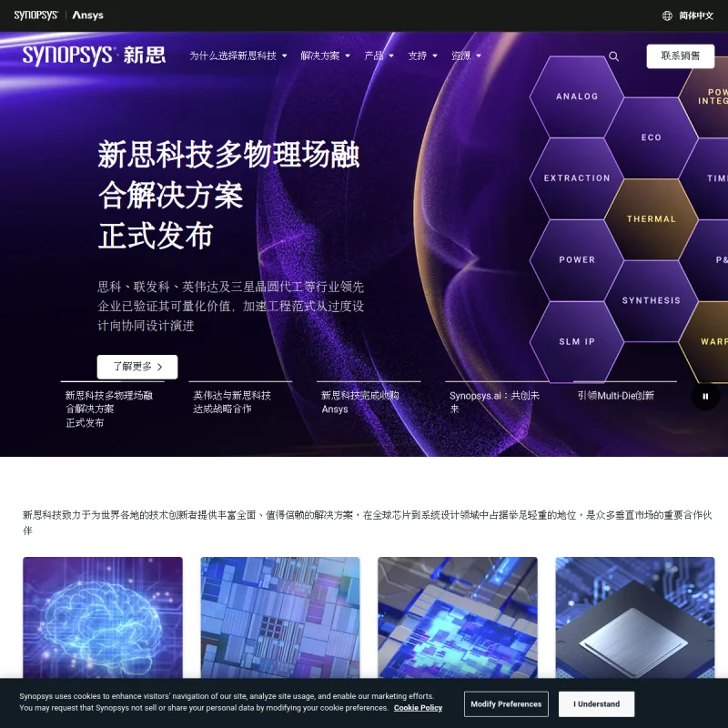Click the SYNTHESIS hexagon
728x728 pixels.
(x=651, y=301)
